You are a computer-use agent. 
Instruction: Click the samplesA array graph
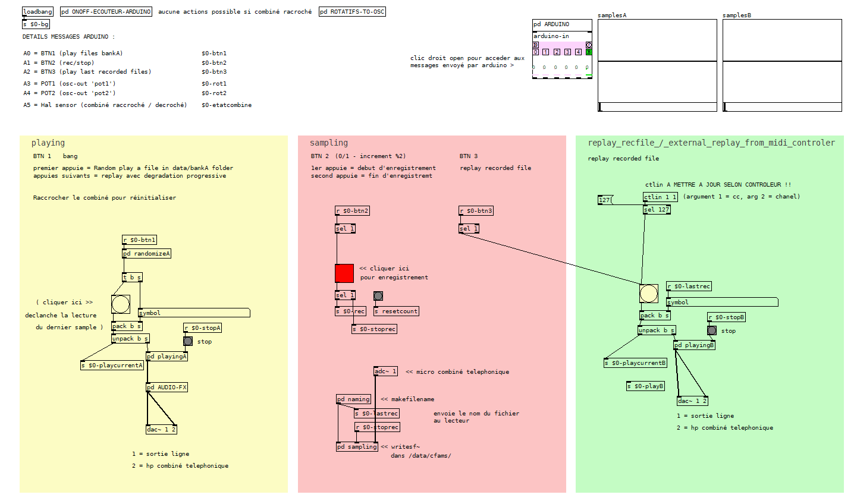click(657, 61)
